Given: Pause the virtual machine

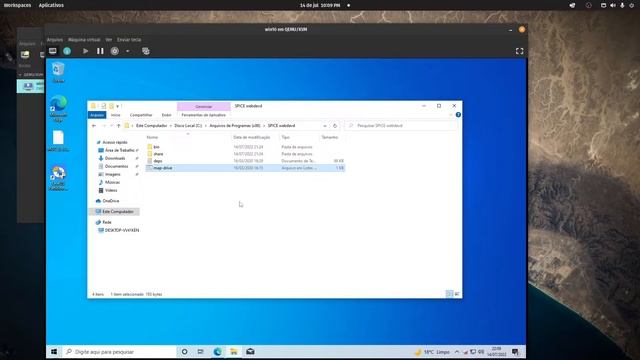Looking at the screenshot, I should coord(100,51).
